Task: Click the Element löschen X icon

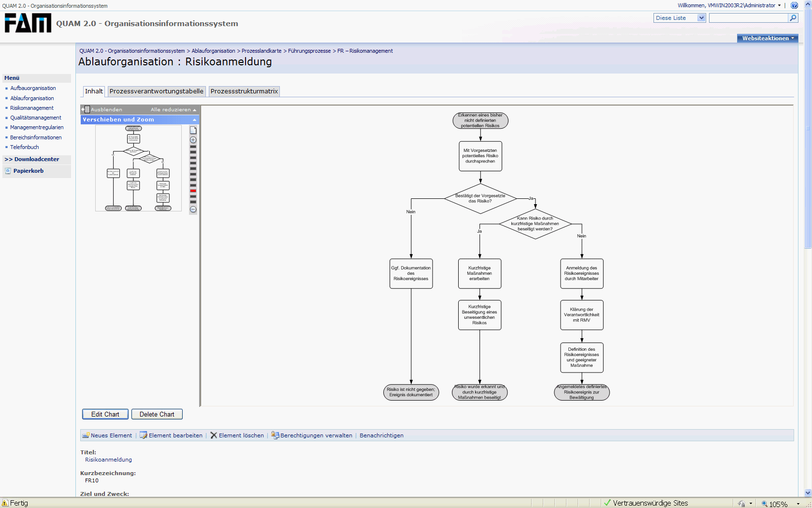Action: (214, 435)
